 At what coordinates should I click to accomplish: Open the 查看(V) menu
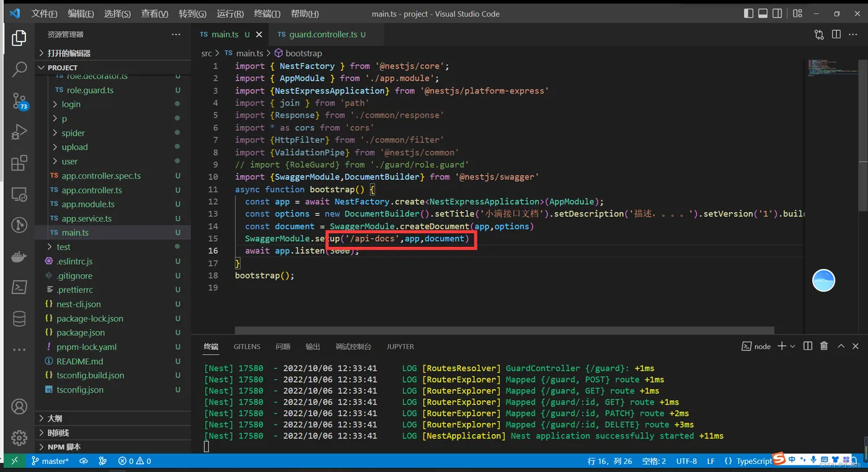click(154, 14)
